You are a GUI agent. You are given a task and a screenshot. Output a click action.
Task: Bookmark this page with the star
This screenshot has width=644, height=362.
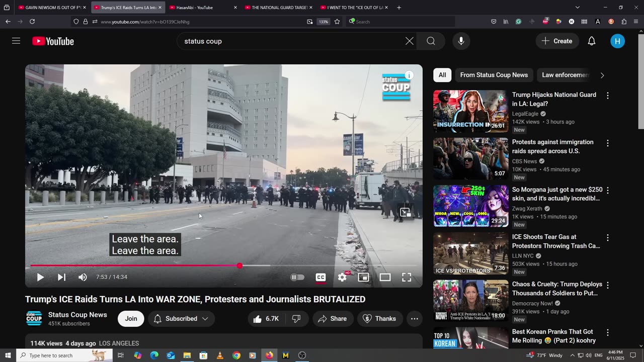tap(337, 22)
